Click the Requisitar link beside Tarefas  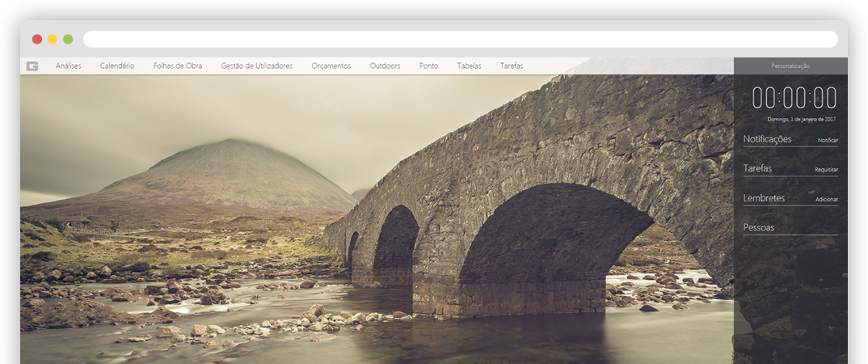tap(826, 170)
